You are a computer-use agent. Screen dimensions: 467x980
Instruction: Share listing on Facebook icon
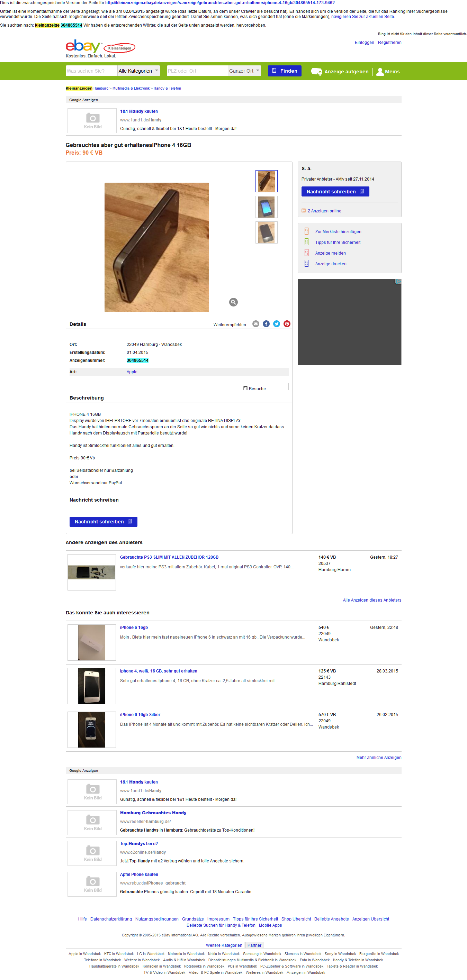(x=266, y=324)
